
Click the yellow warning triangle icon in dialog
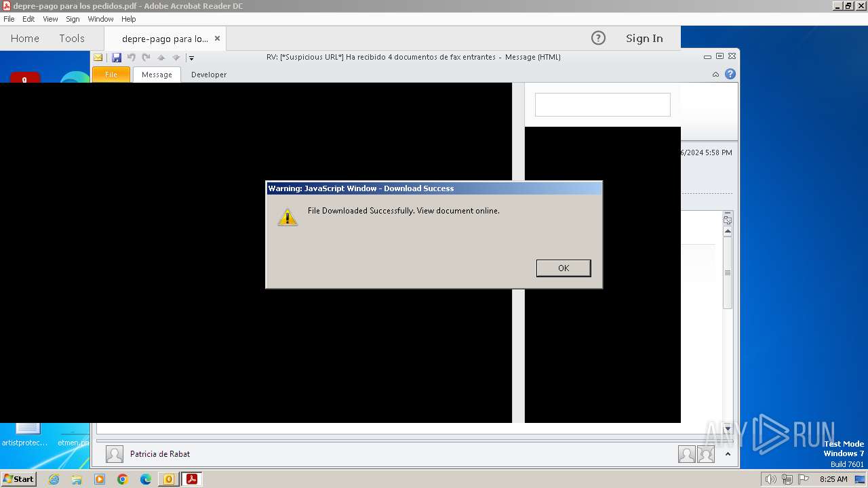[288, 217]
